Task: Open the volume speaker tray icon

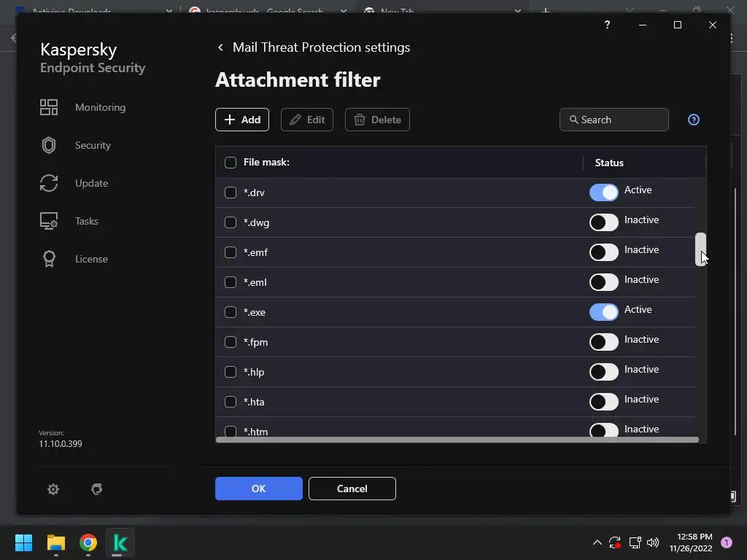Action: [653, 542]
